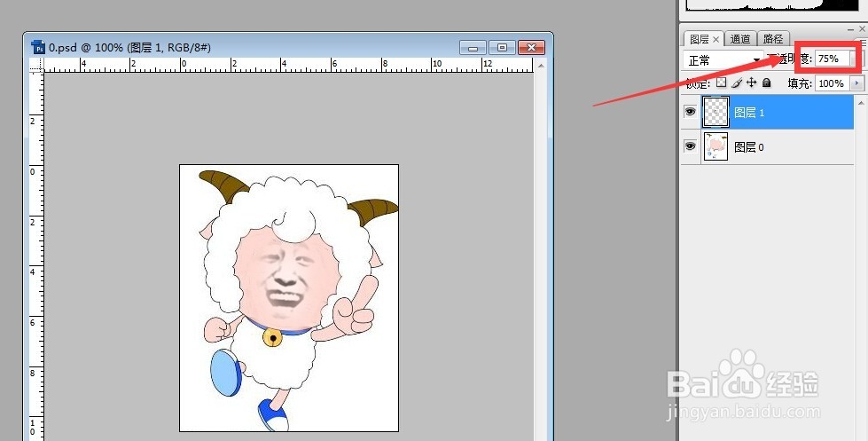Close the Layers panel group
868x441 pixels.
point(862,28)
